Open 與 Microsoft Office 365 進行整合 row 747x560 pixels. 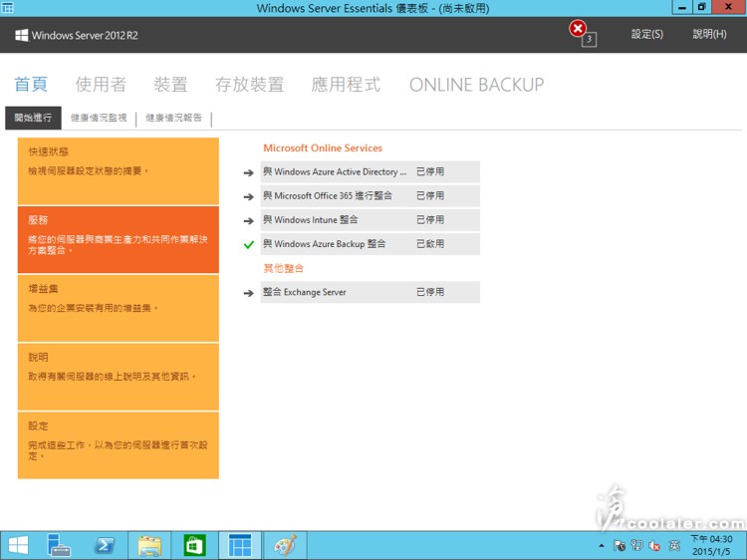pyautogui.click(x=371, y=196)
